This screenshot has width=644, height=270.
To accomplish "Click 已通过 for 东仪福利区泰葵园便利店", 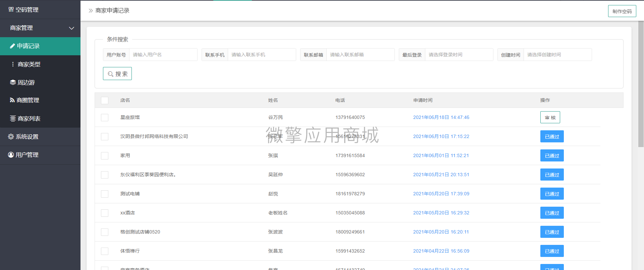I will pos(552,175).
